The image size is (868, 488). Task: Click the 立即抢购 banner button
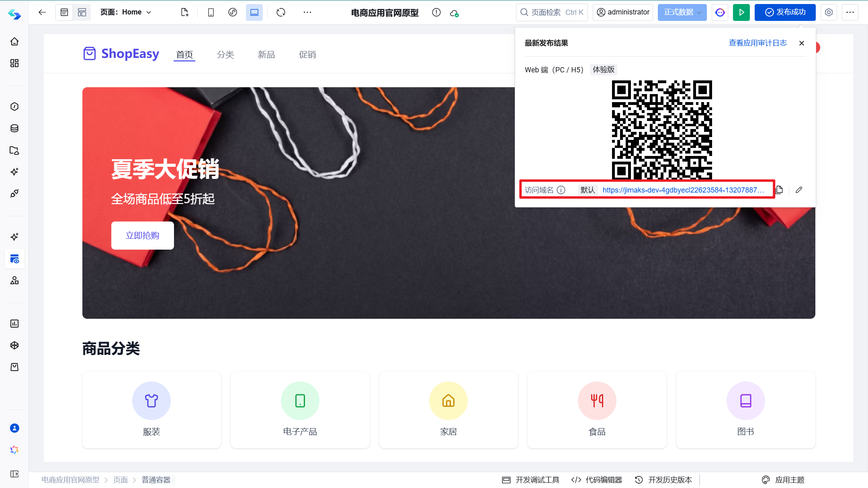(x=142, y=236)
